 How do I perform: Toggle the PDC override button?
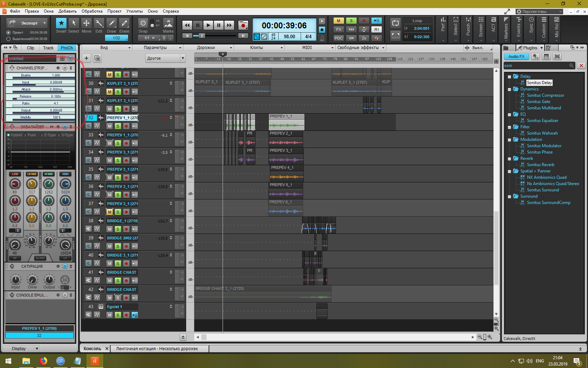click(x=338, y=38)
